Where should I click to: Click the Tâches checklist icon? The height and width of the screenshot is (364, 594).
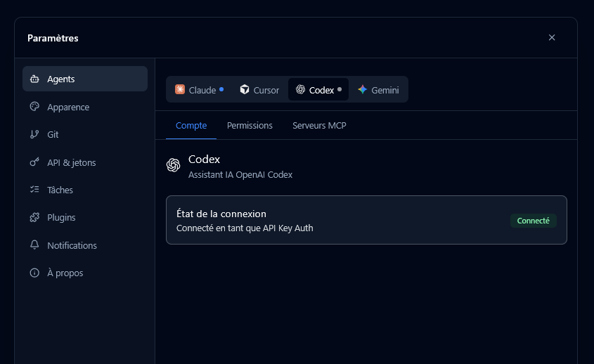[x=34, y=190]
